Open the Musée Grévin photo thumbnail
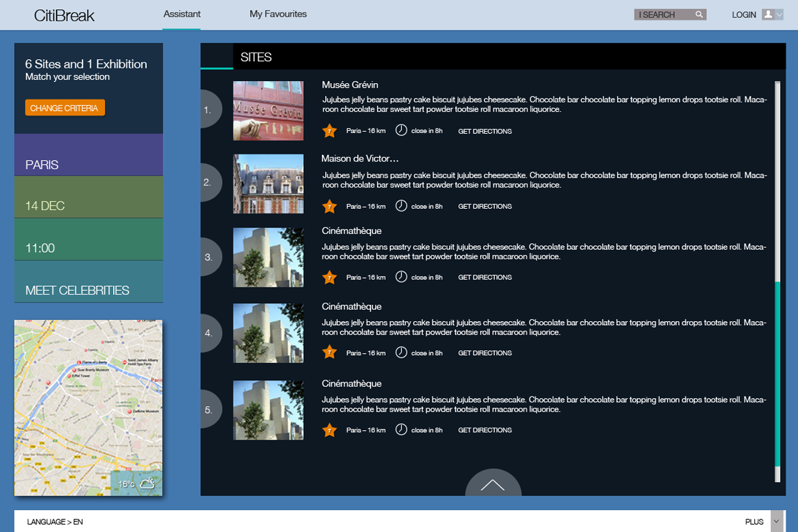This screenshot has height=532, width=798. click(268, 110)
